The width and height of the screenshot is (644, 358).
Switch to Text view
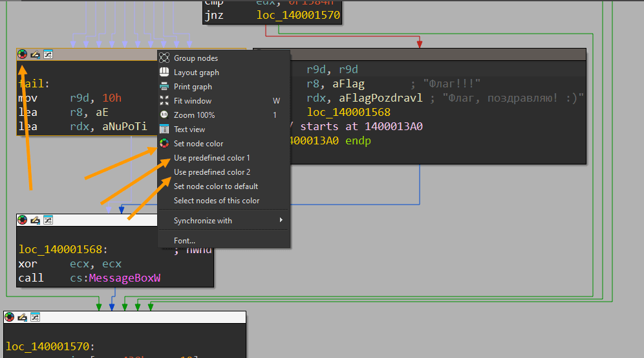(189, 129)
